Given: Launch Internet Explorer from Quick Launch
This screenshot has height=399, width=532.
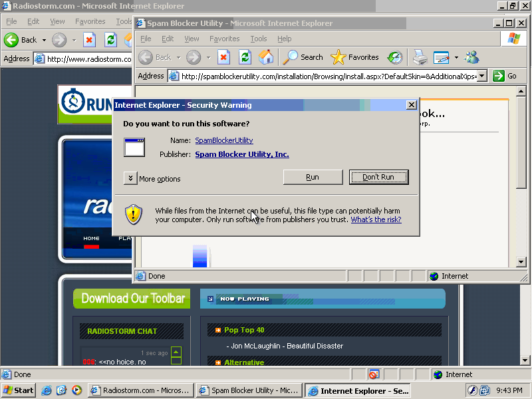Looking at the screenshot, I should tap(47, 390).
